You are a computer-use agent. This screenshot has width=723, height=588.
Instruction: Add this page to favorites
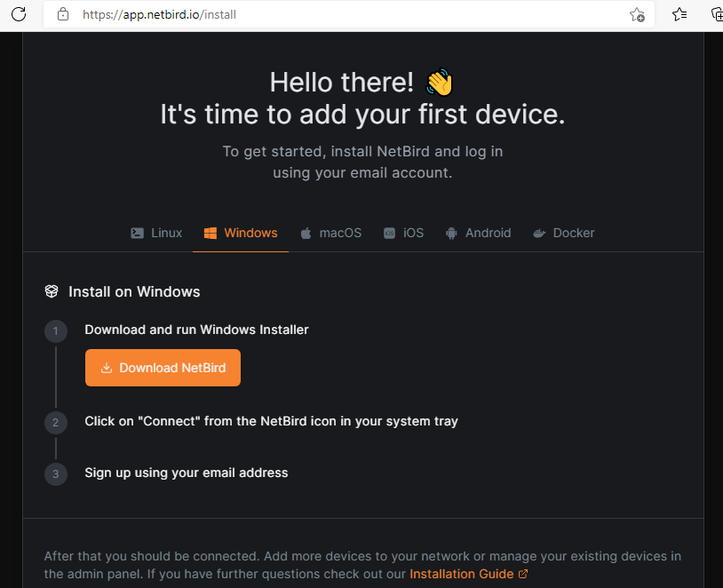(x=637, y=14)
